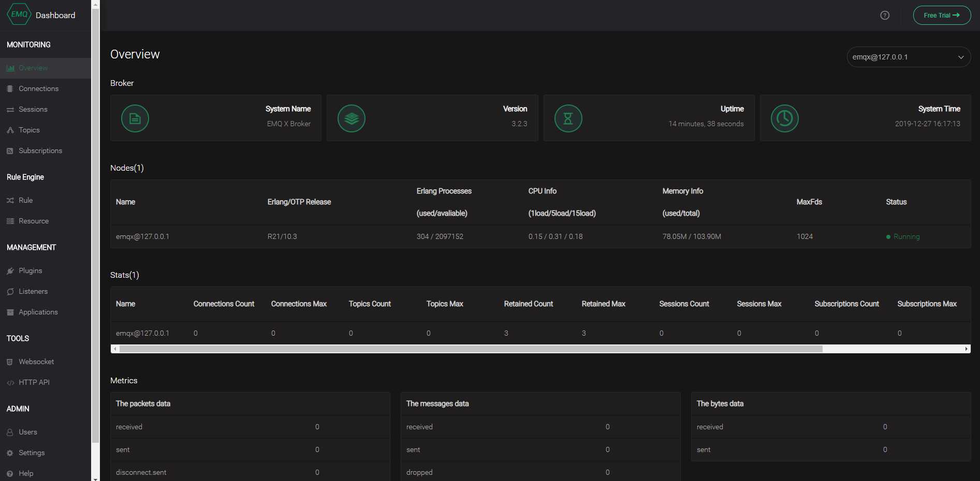The width and height of the screenshot is (980, 481).
Task: Open the Settings page
Action: [x=46, y=453]
